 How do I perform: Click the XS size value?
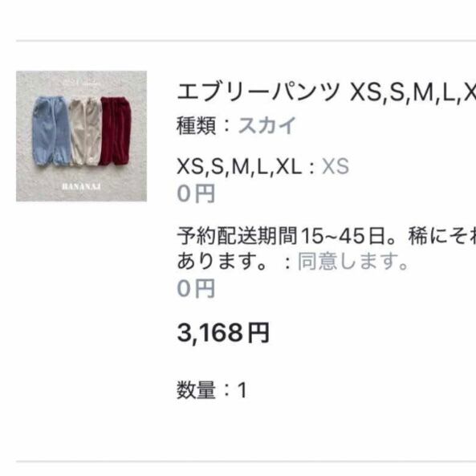(x=336, y=166)
